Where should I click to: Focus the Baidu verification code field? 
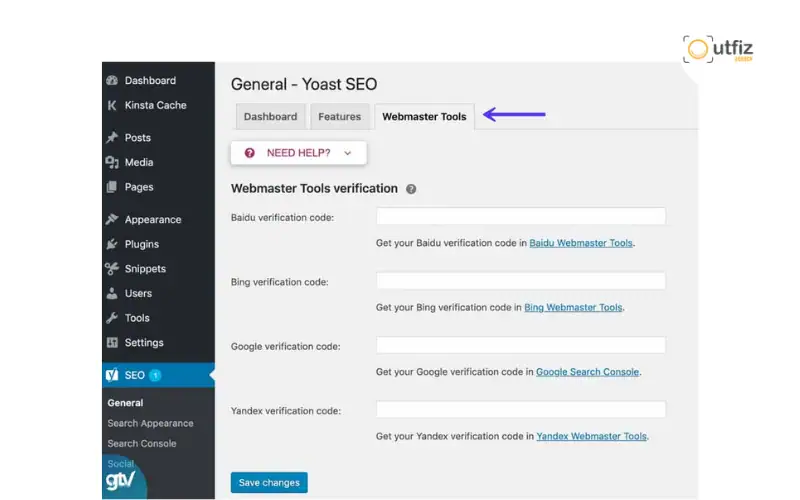pyautogui.click(x=521, y=216)
